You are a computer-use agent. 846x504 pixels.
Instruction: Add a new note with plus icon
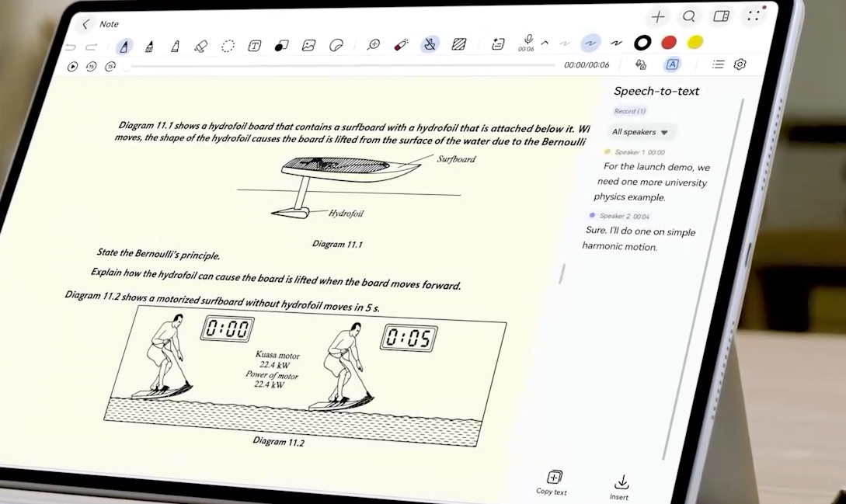point(658,17)
